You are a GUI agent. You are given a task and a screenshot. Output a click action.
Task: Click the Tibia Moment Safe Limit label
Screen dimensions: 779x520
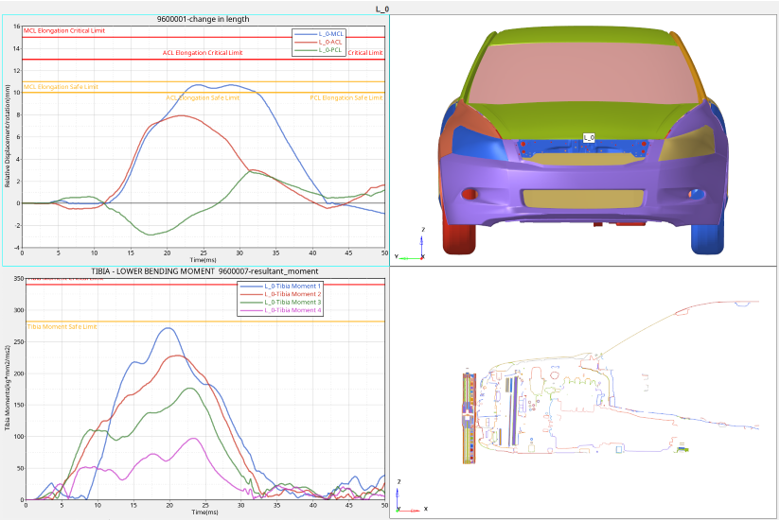pos(62,326)
